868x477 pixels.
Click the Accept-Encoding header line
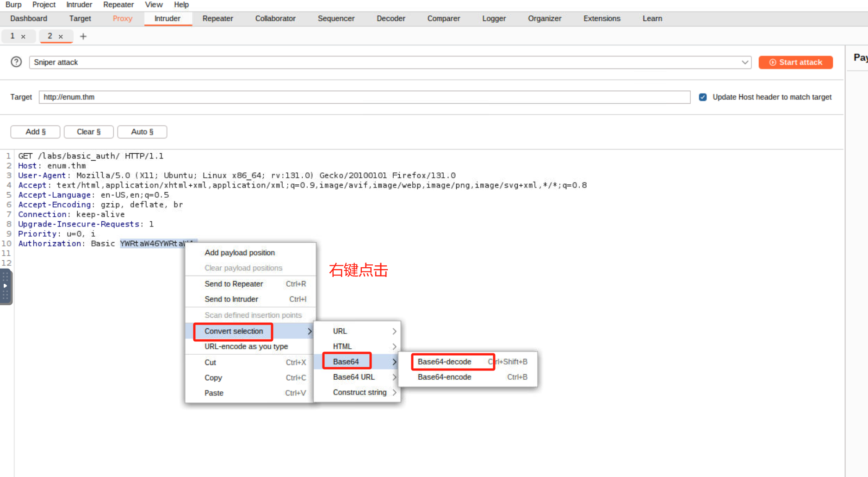coord(100,205)
